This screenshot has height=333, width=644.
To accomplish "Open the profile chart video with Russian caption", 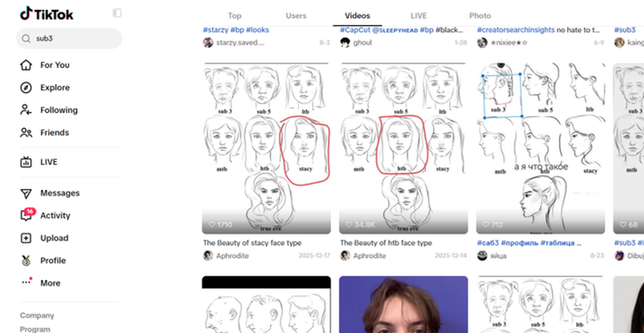I will 540,148.
